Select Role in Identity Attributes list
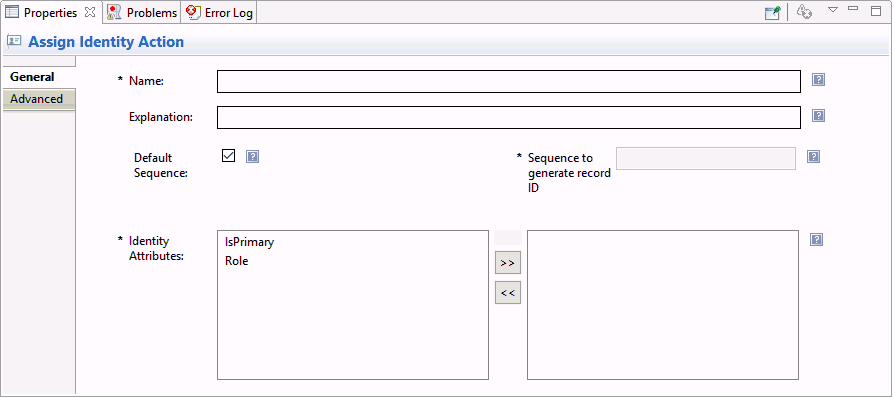This screenshot has width=895, height=398. [x=236, y=262]
